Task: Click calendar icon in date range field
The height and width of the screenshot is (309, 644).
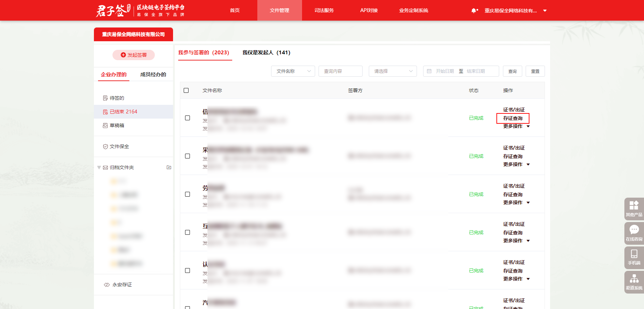Action: [x=429, y=71]
